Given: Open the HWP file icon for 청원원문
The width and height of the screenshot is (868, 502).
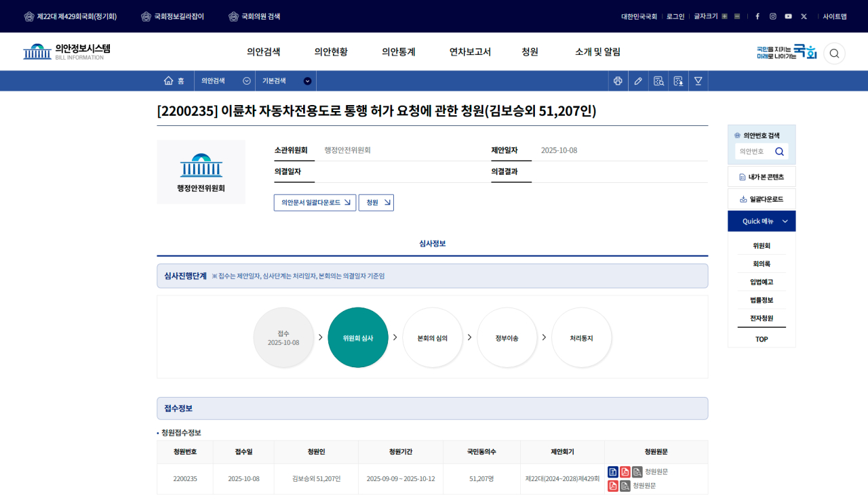Looking at the screenshot, I should [x=613, y=472].
